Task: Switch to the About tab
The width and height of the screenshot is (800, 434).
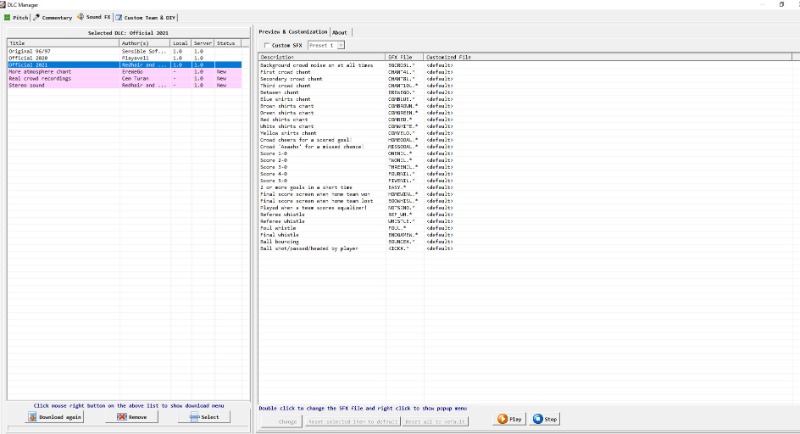Action: [x=341, y=32]
